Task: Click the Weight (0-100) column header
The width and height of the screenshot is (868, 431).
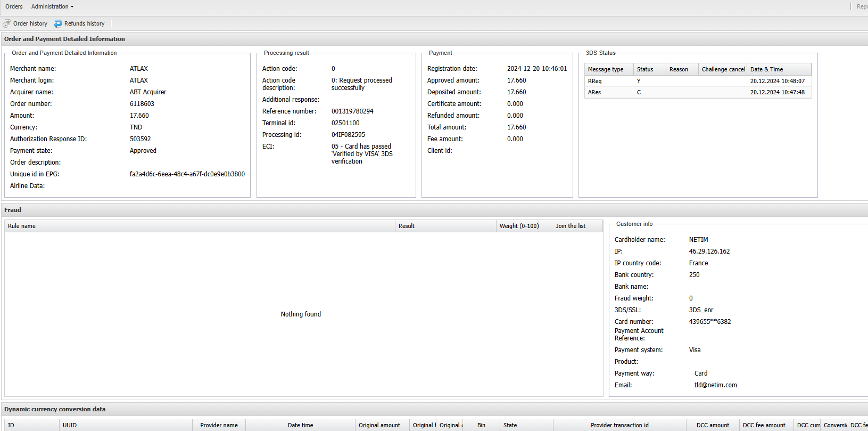Action: tap(518, 226)
